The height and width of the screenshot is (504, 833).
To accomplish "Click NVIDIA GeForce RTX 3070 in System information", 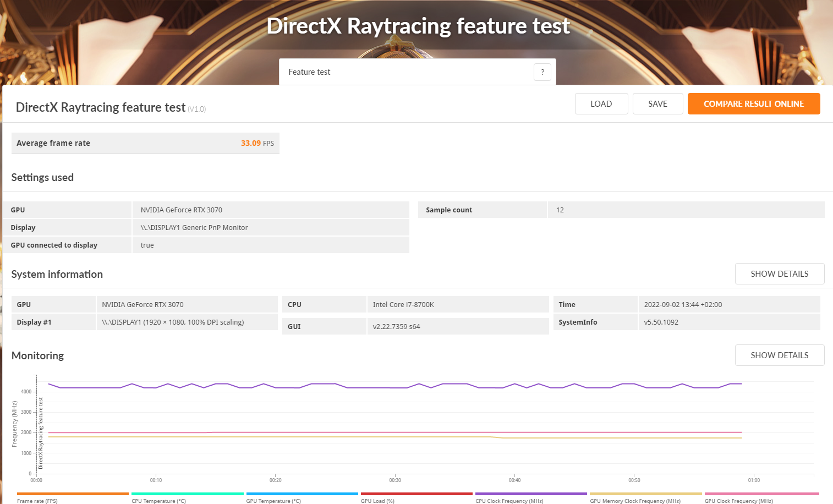I will (143, 304).
